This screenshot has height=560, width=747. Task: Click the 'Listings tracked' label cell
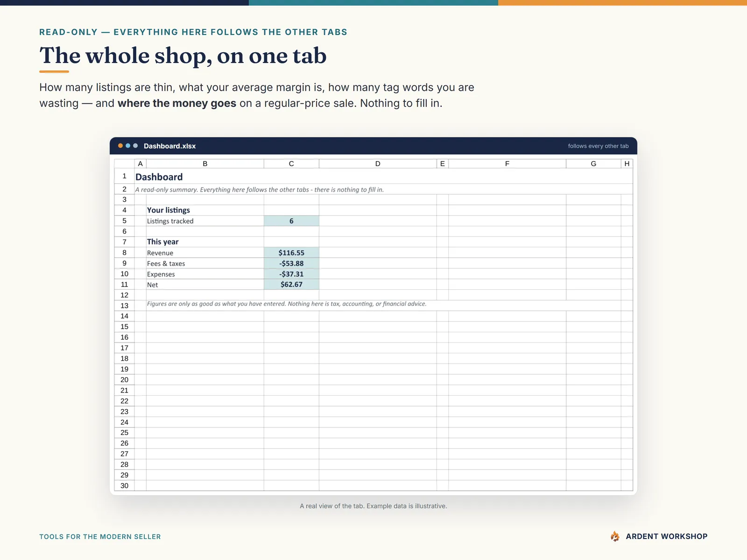tap(205, 221)
